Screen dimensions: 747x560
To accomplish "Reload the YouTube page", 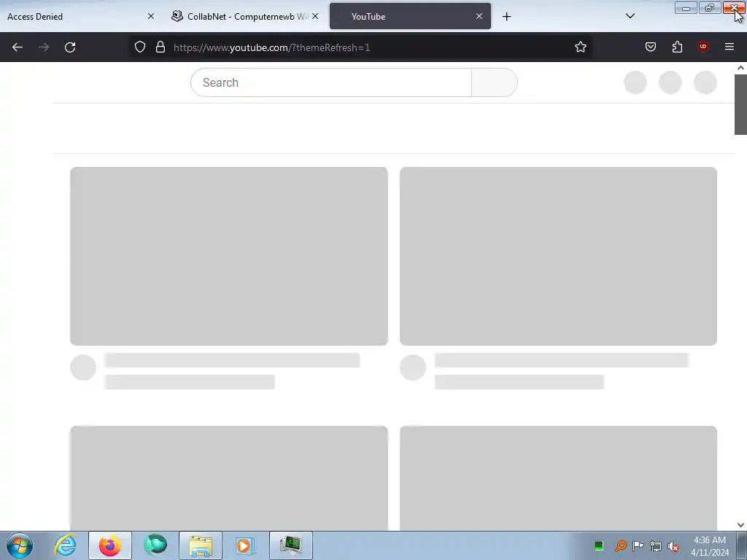I will point(70,47).
